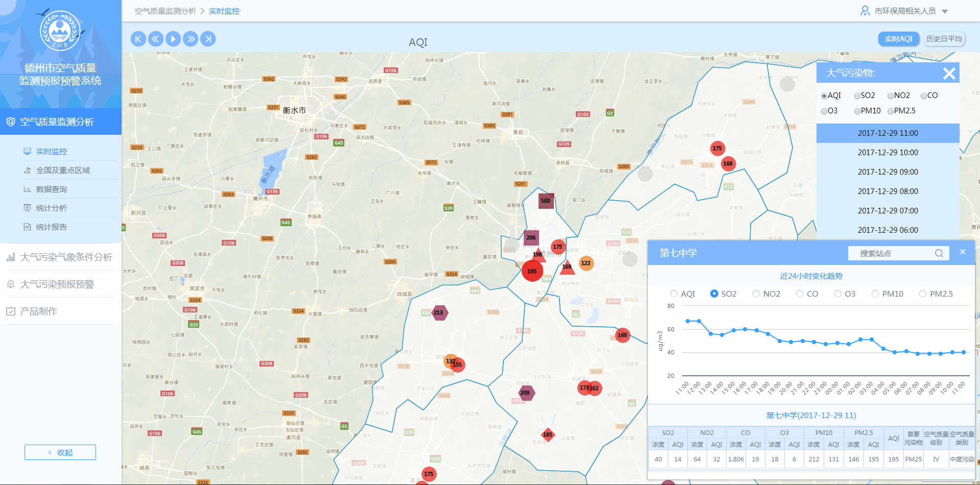Open 数据查询 in the sidebar menu

(52, 189)
